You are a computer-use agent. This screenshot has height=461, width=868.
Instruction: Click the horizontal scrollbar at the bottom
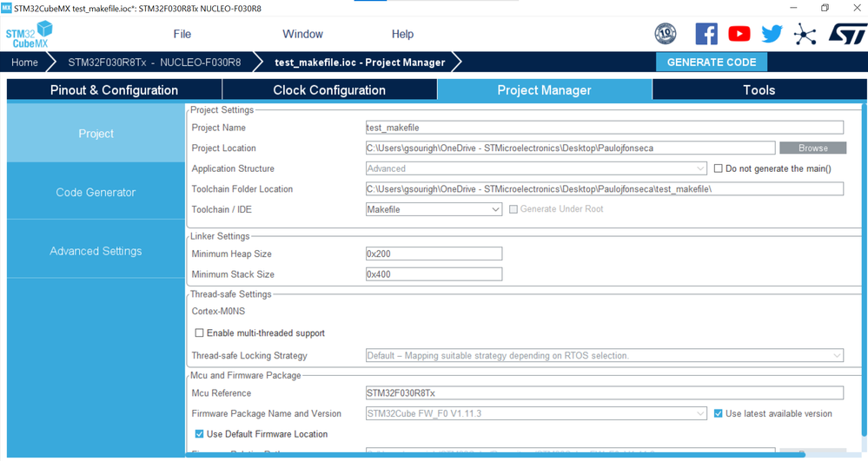tap(495, 455)
